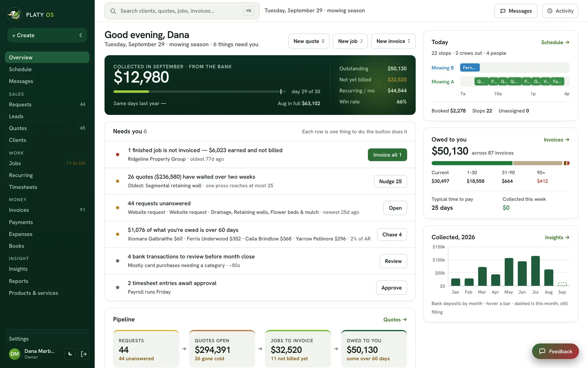Click the search clients input field

[x=182, y=11]
